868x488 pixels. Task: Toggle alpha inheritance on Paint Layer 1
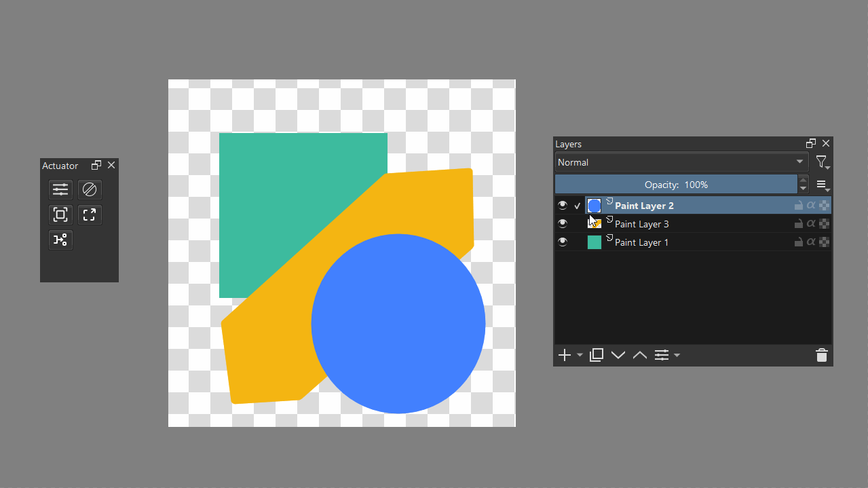pos(811,242)
